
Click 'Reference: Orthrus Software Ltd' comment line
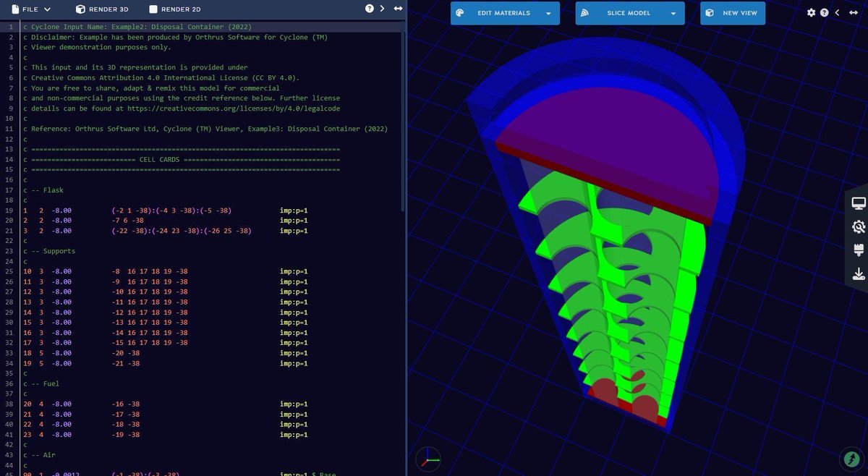point(205,129)
